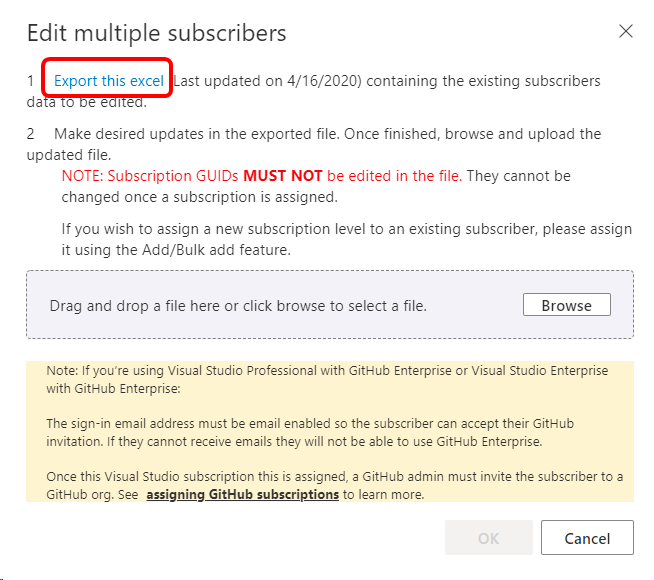Click the red NOTE about Subscription GUIDs
Image resolution: width=654 pixels, height=580 pixels.
click(150, 176)
